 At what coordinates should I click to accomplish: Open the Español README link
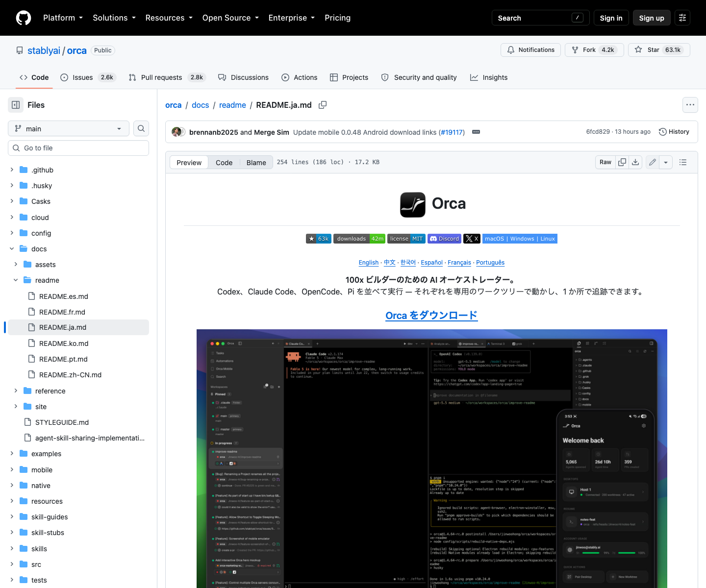point(431,263)
